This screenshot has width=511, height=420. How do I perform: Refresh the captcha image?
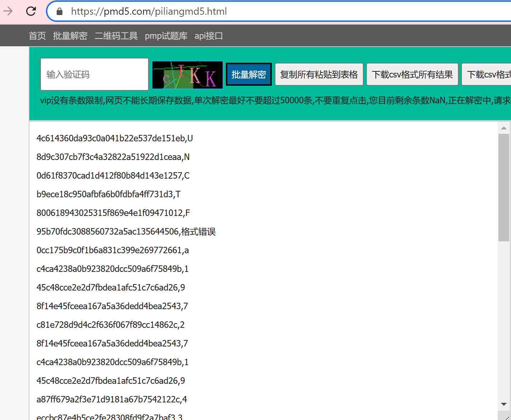pos(187,75)
